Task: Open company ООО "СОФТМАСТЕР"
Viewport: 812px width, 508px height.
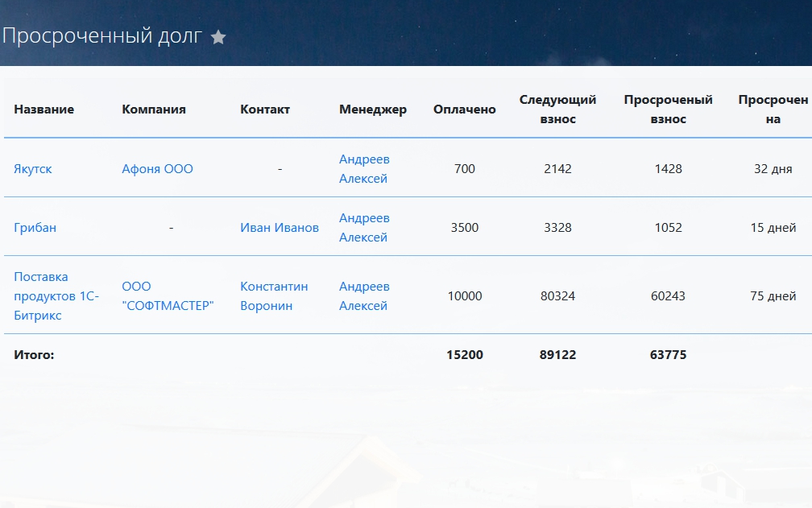Action: 168,296
